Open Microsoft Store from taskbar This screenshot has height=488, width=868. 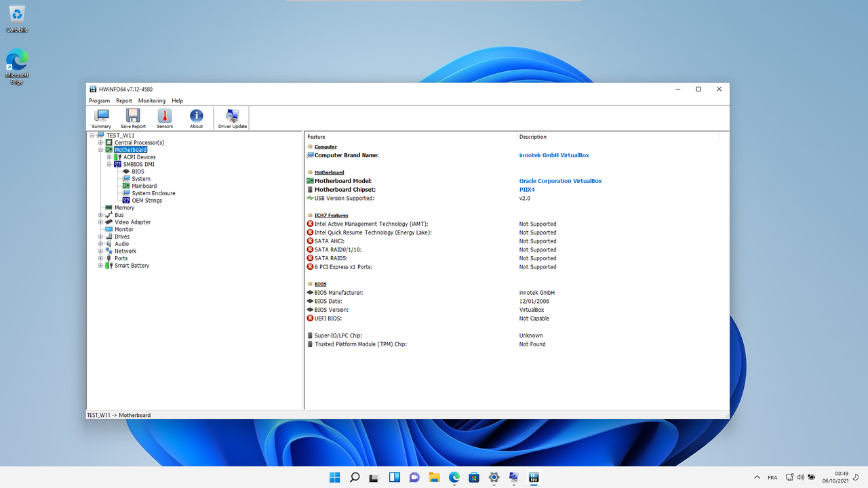474,477
